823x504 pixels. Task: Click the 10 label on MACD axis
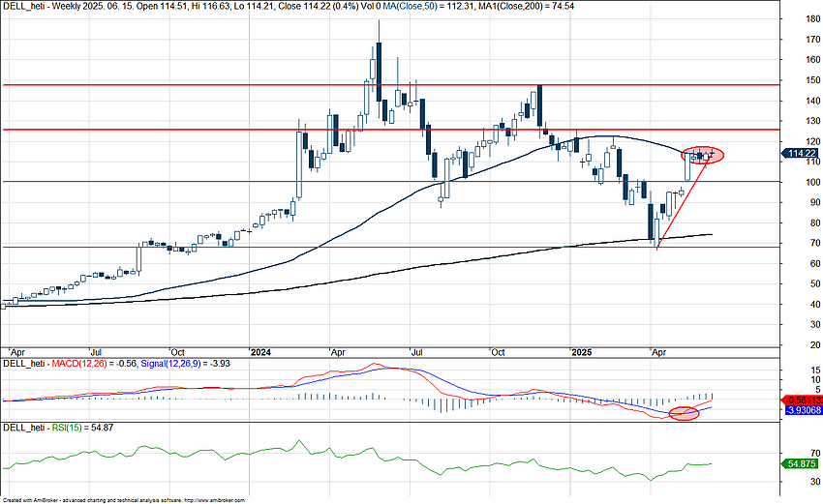(815, 380)
